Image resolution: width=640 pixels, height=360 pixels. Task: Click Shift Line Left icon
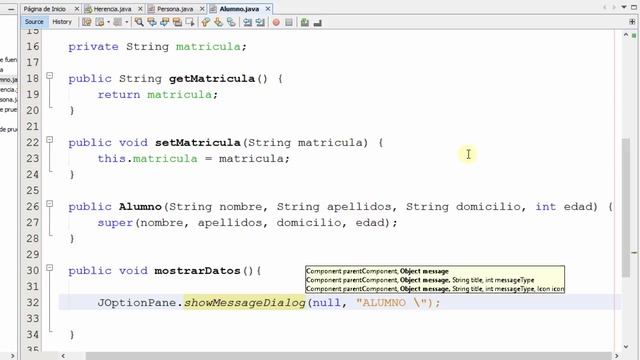pyautogui.click(x=247, y=22)
